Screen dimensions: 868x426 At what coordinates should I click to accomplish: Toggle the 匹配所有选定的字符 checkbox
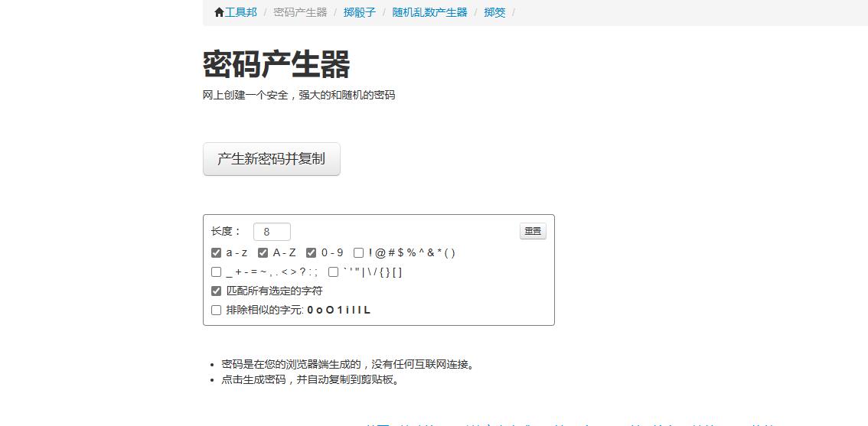click(x=217, y=291)
